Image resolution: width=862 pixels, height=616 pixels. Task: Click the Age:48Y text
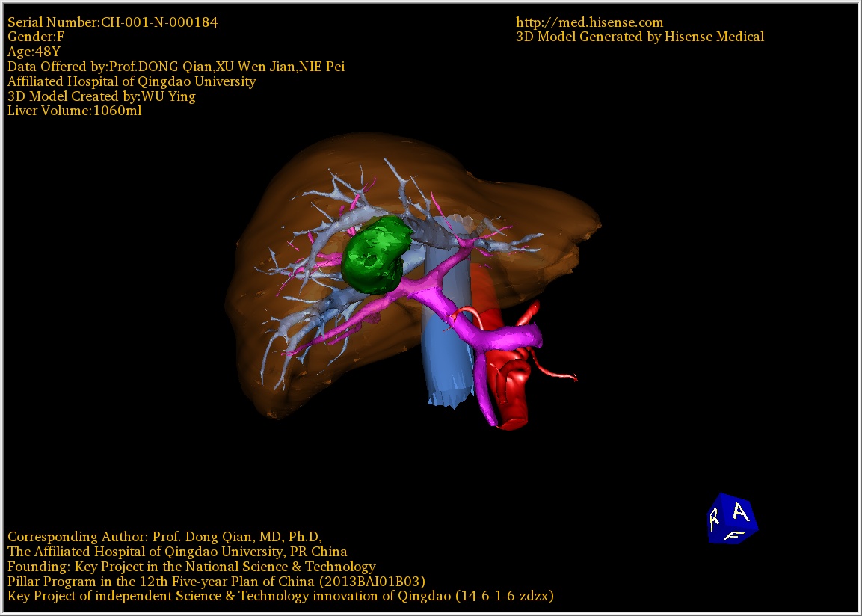(x=34, y=52)
